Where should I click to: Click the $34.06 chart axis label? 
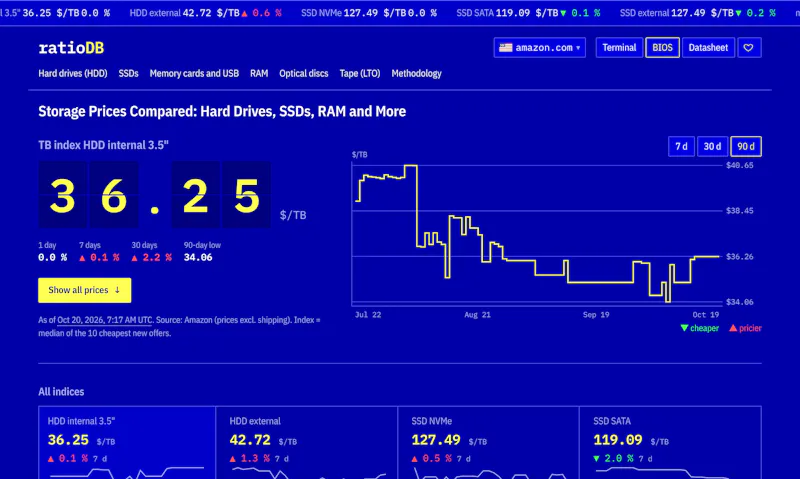tap(739, 302)
